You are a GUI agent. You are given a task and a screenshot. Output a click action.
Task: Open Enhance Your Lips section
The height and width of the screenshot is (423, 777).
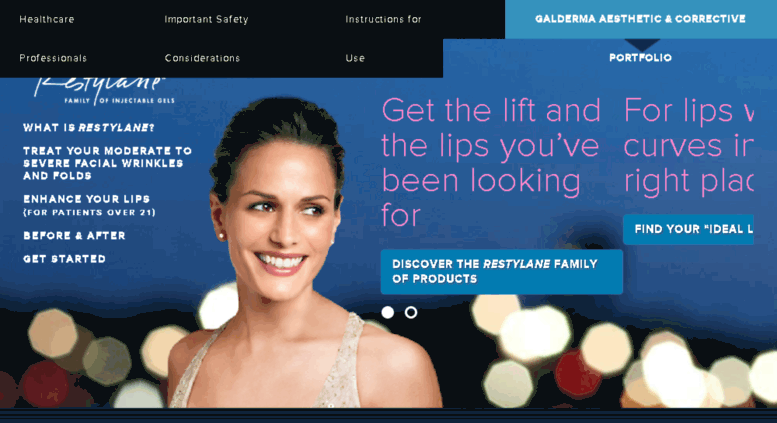click(89, 205)
